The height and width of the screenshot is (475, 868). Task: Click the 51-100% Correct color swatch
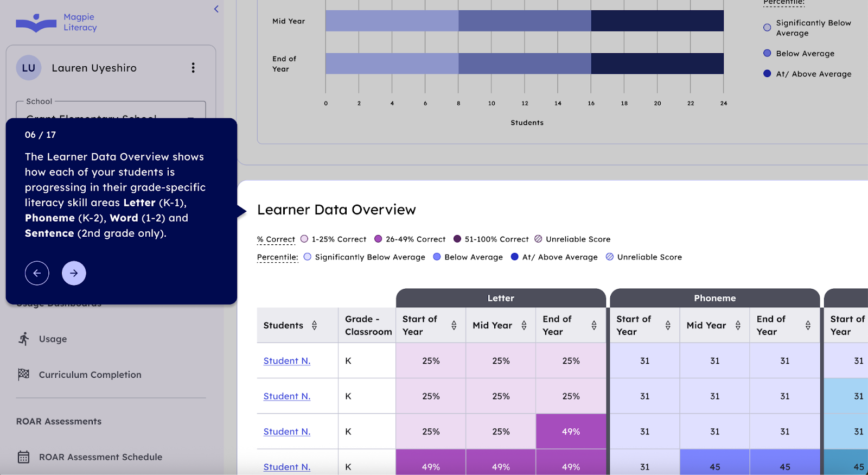(457, 239)
